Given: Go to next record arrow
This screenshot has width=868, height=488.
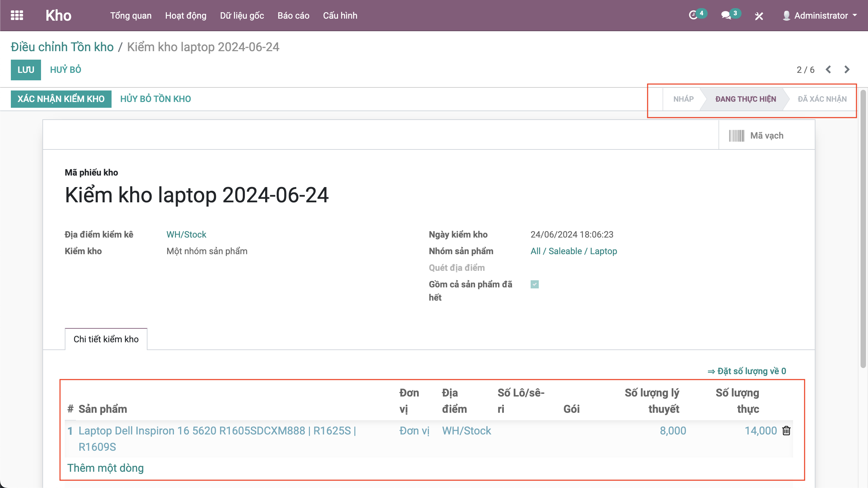Looking at the screenshot, I should click(847, 70).
